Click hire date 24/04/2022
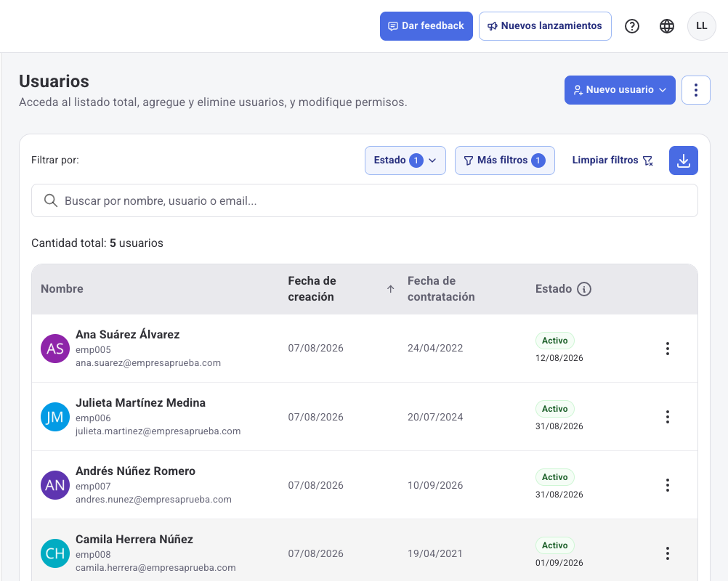Image resolution: width=728 pixels, height=581 pixels. point(435,348)
